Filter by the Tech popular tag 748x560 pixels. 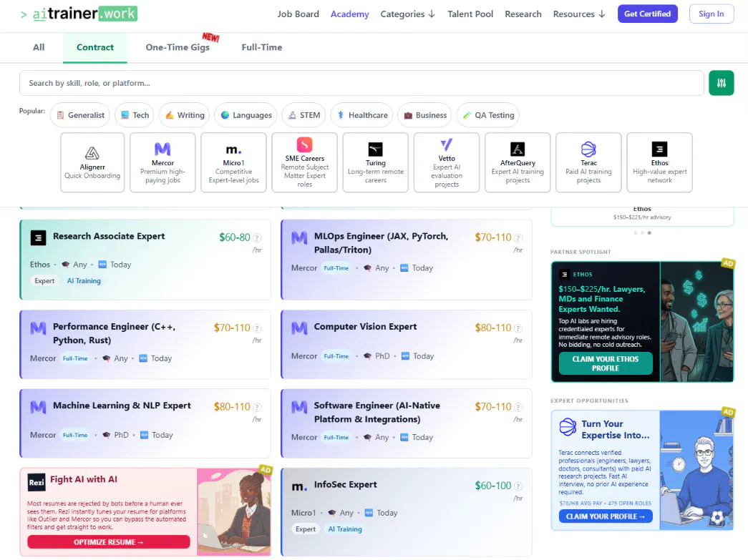pos(135,115)
